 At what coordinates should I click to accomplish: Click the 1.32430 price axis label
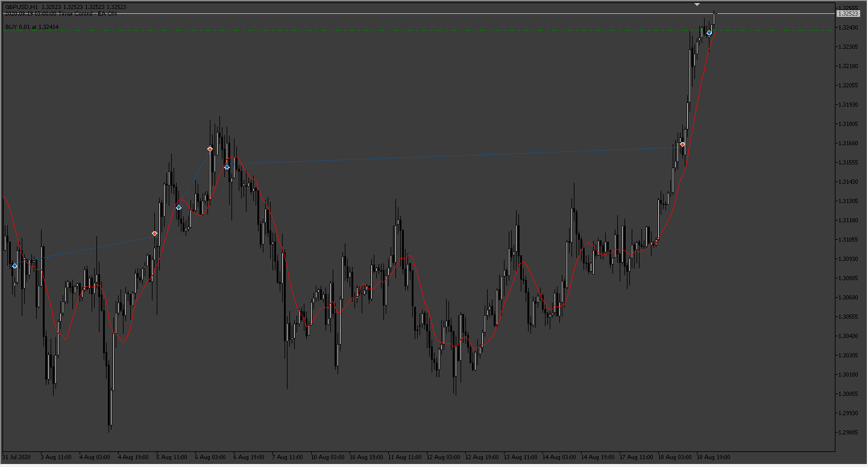(848, 27)
